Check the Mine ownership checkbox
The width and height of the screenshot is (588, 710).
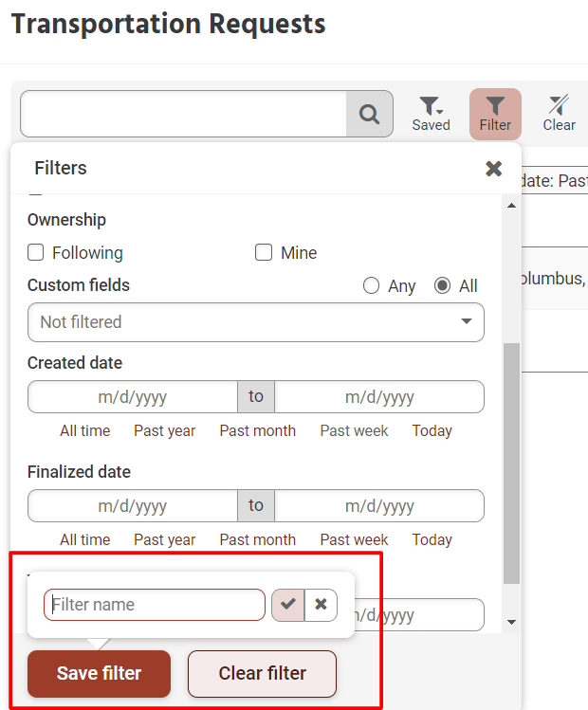tap(264, 253)
